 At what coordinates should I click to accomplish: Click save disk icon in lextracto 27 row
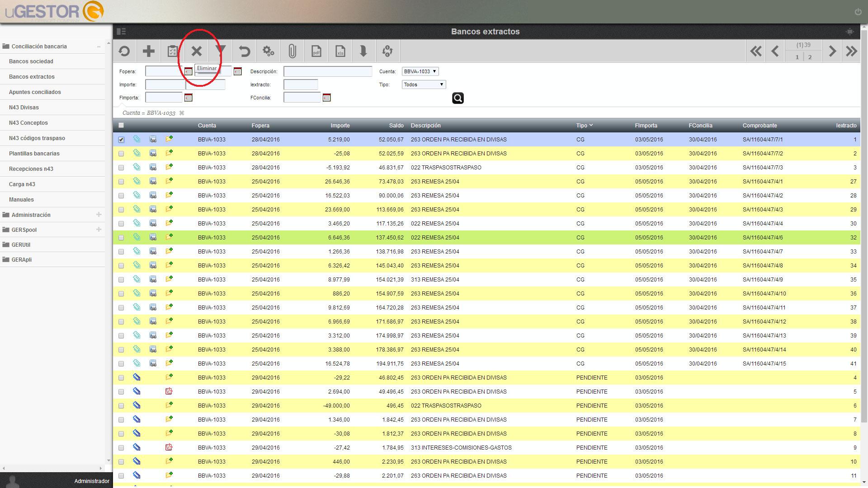(153, 181)
